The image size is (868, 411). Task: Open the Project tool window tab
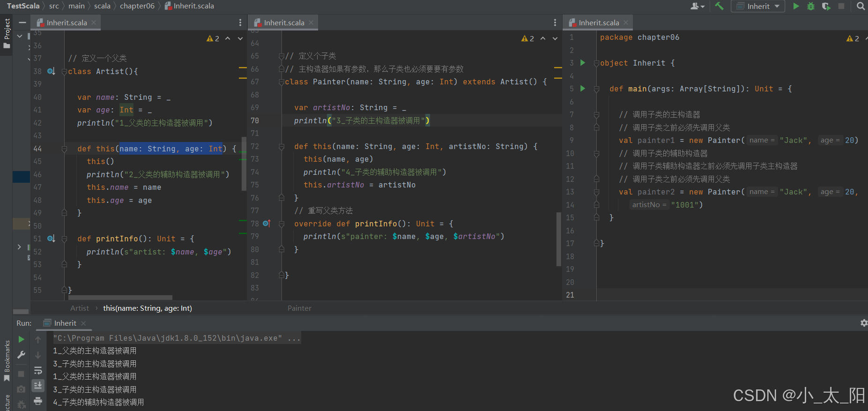(x=7, y=33)
